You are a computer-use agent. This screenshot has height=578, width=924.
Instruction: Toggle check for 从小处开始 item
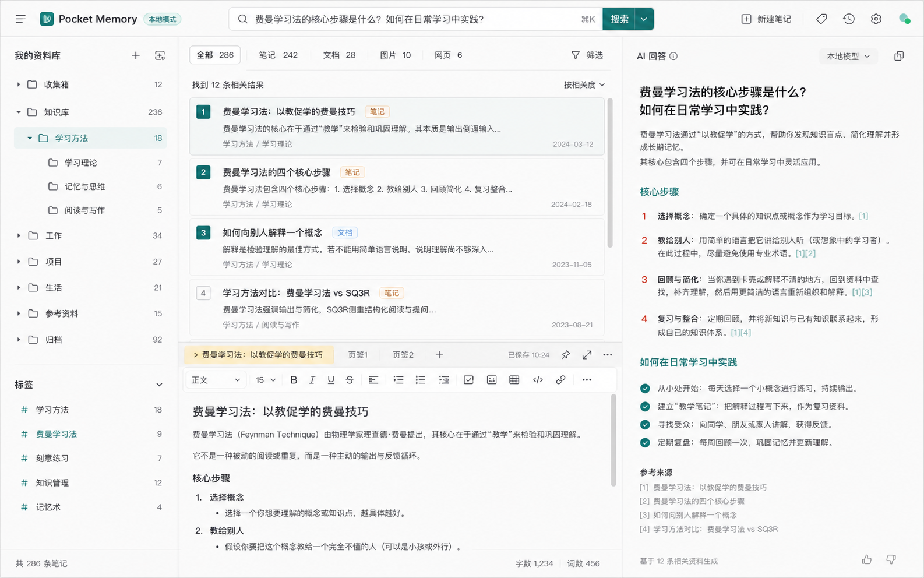(645, 388)
